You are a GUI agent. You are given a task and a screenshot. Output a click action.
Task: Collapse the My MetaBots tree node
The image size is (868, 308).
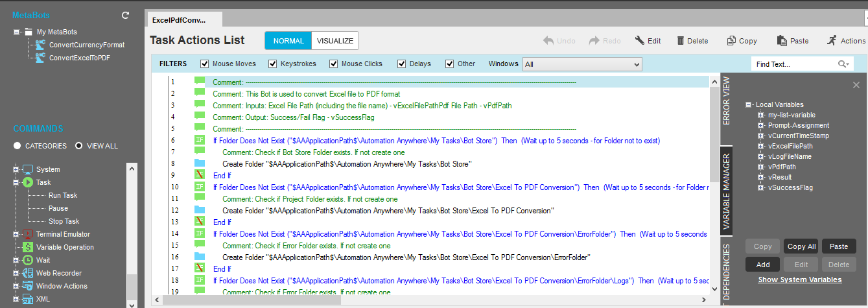16,32
